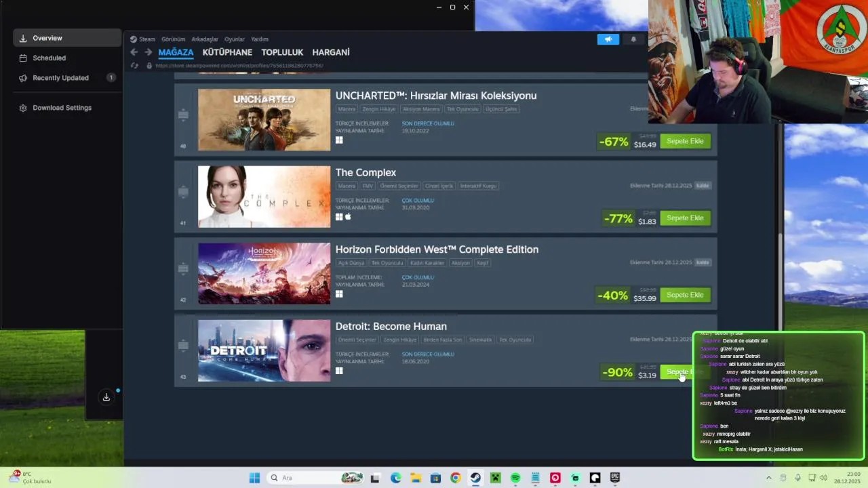This screenshot has width=868, height=488.
Task: Click the taskbar search box Ara
Action: tap(316, 478)
